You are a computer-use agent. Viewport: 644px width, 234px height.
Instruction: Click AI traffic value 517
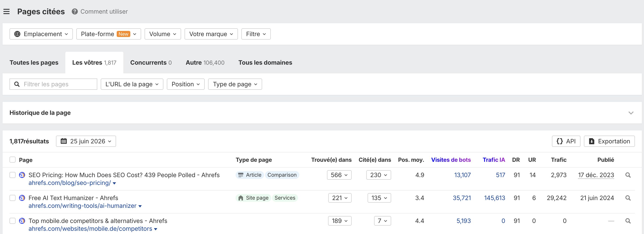[x=501, y=175]
